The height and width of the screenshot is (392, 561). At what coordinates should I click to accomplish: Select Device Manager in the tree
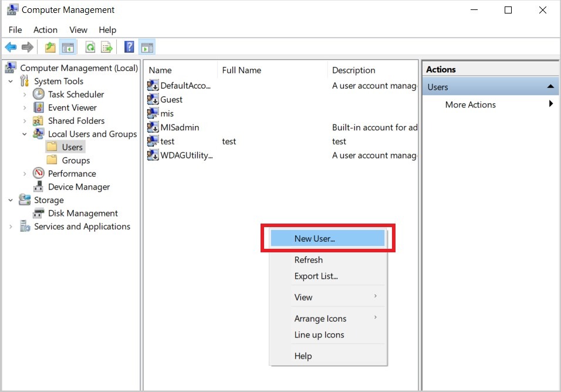pyautogui.click(x=79, y=187)
